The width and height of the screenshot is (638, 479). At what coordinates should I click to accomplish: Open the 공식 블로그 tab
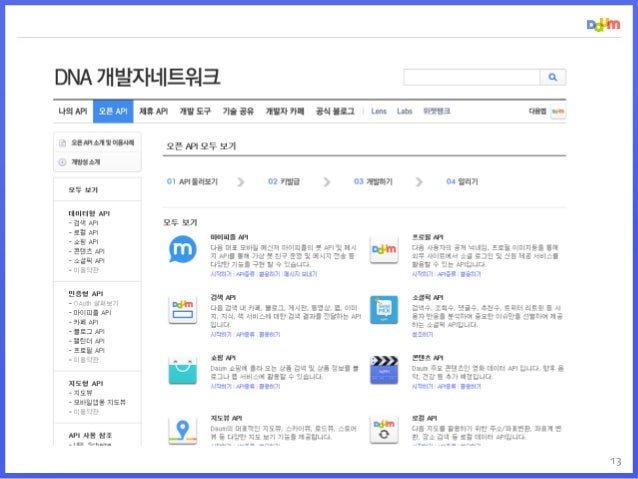click(335, 111)
